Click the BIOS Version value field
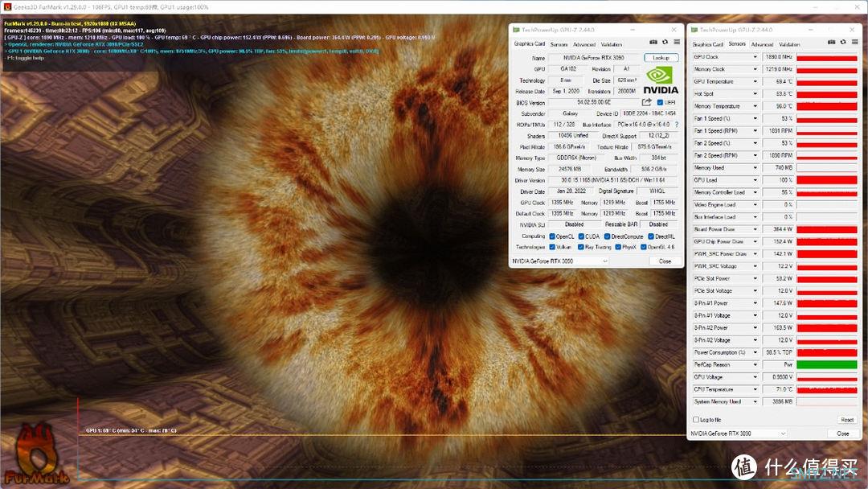Screen dimensions: 868x489 point(594,102)
